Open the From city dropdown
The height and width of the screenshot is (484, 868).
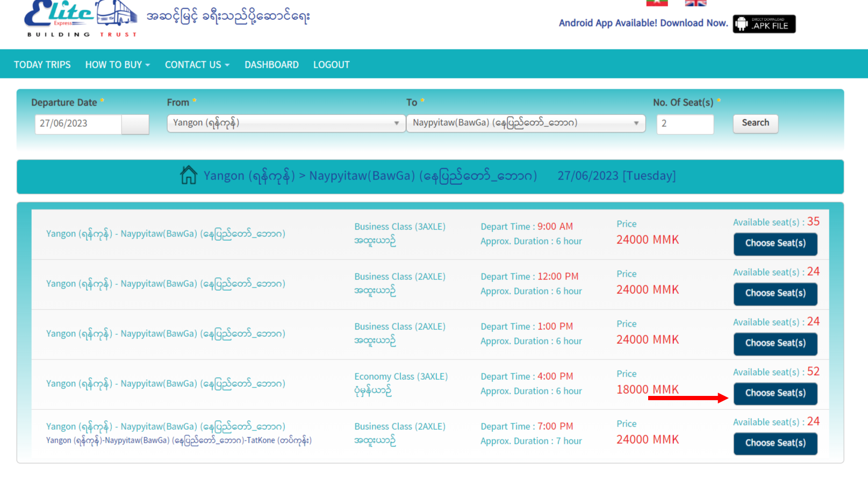pyautogui.click(x=285, y=123)
